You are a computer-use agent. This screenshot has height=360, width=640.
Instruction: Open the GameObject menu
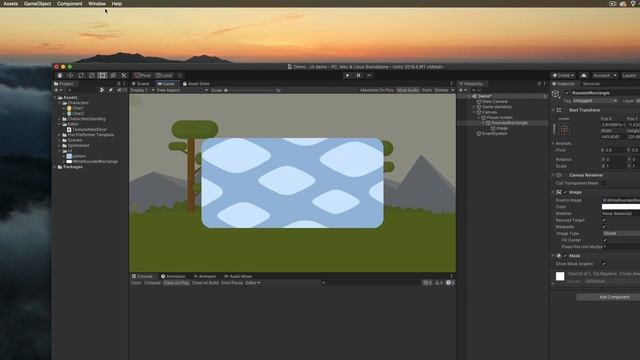[x=38, y=4]
